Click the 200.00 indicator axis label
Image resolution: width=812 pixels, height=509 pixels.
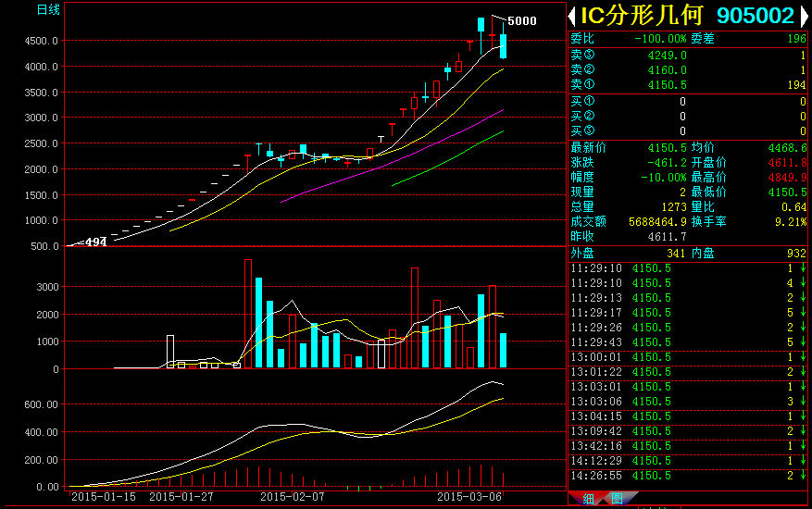pos(42,460)
